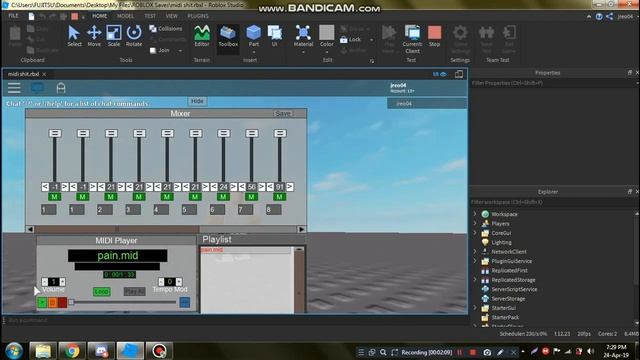Screen dimensions: 640x360
Task: Expand the ReplicatedStorage node
Action: tap(475, 280)
